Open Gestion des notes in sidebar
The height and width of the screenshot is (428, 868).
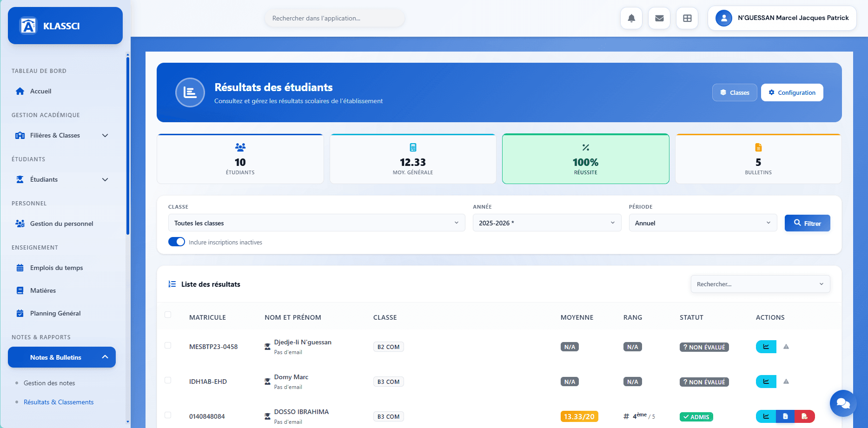click(x=49, y=383)
